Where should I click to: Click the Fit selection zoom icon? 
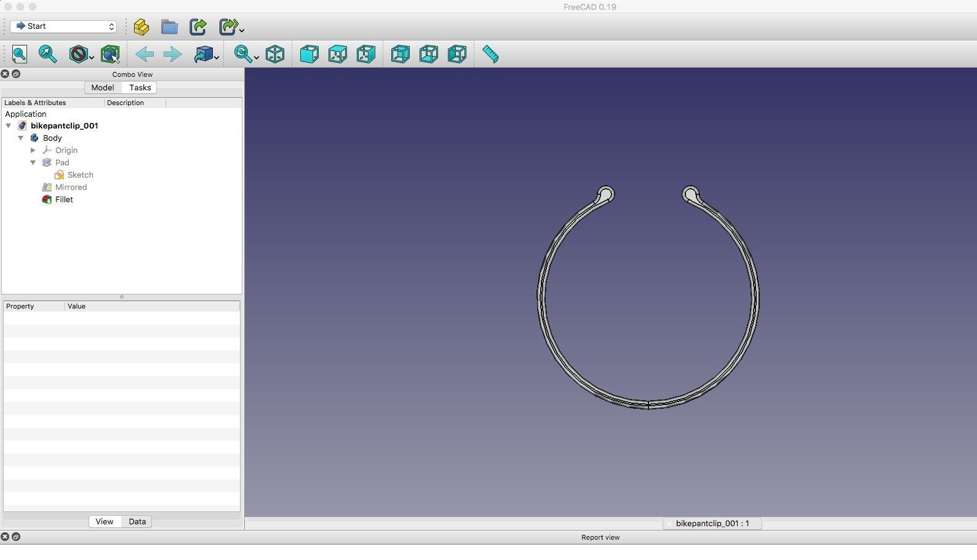coord(48,54)
